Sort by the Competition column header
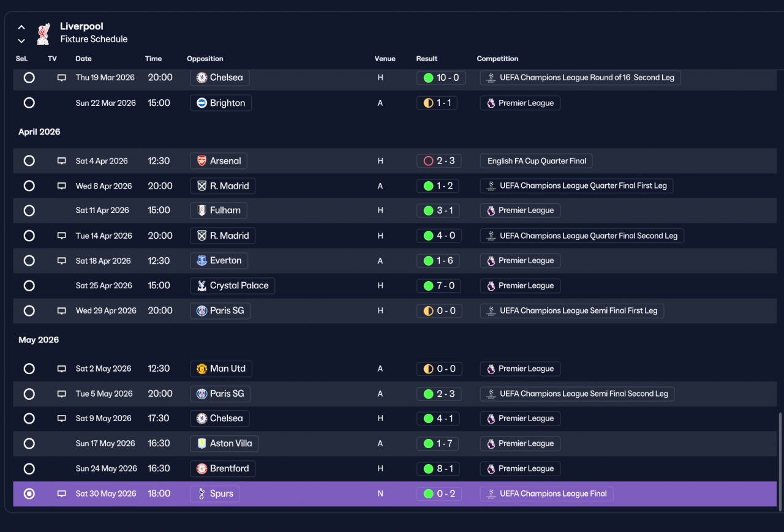 (497, 59)
